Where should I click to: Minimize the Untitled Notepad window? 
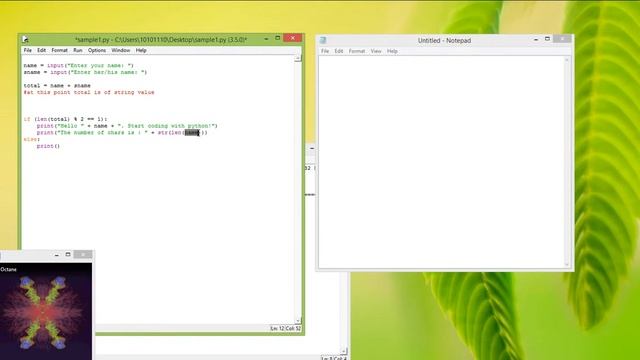tap(536, 40)
